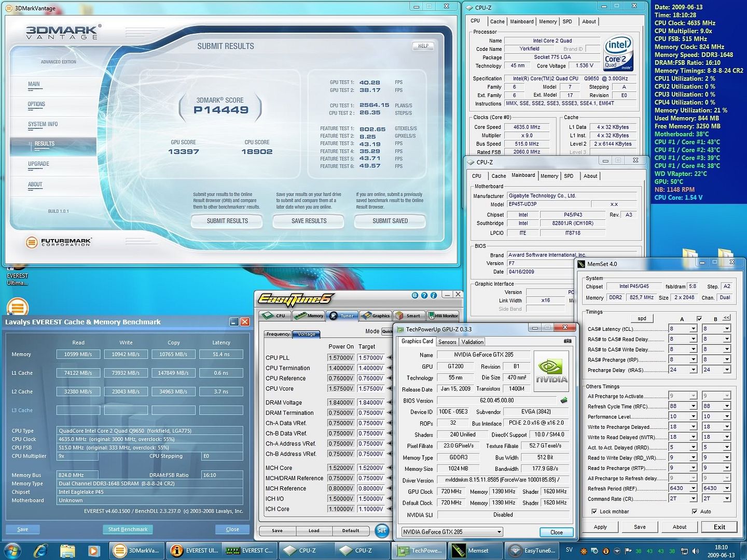Launch Internet Explorer from the taskbar
Image resolution: width=747 pixels, height=560 pixels.
tap(40, 551)
